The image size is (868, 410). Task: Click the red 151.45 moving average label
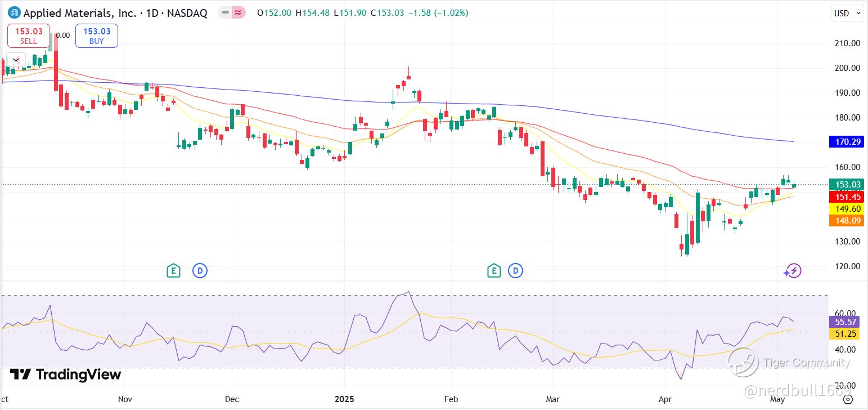click(x=846, y=197)
